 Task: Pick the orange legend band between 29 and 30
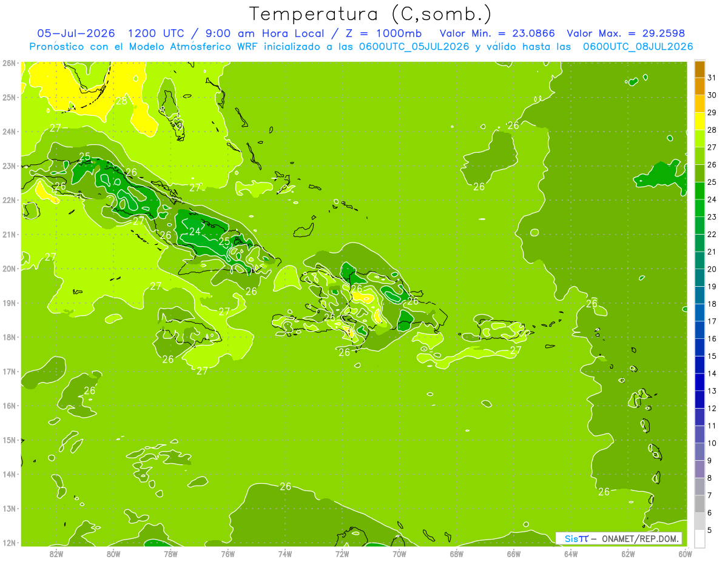(699, 104)
